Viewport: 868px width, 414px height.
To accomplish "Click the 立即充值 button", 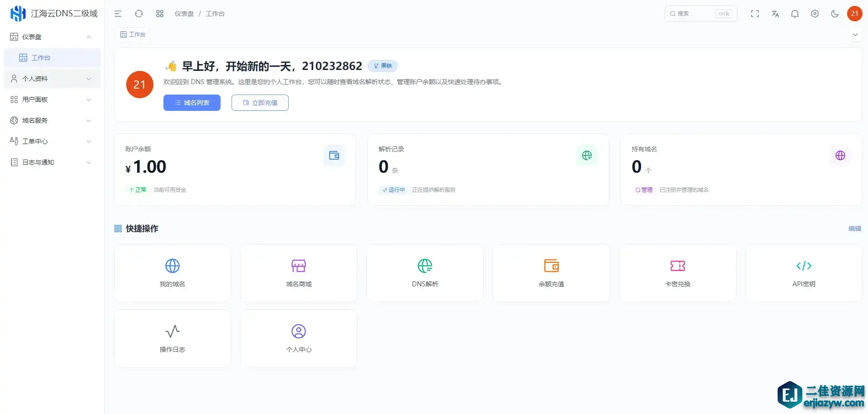I will (x=260, y=103).
